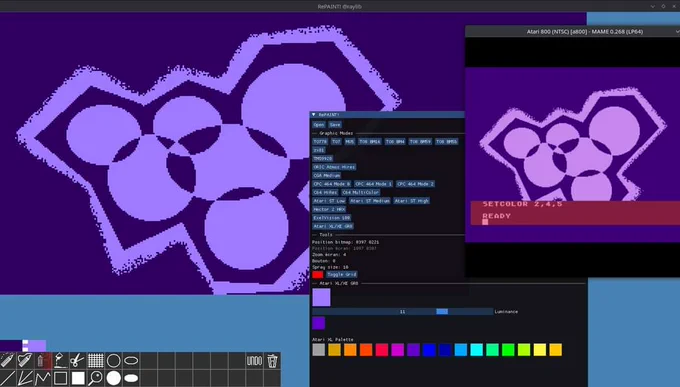680x387 pixels.
Task: Select the freehand pencil tool
Action: point(25,361)
